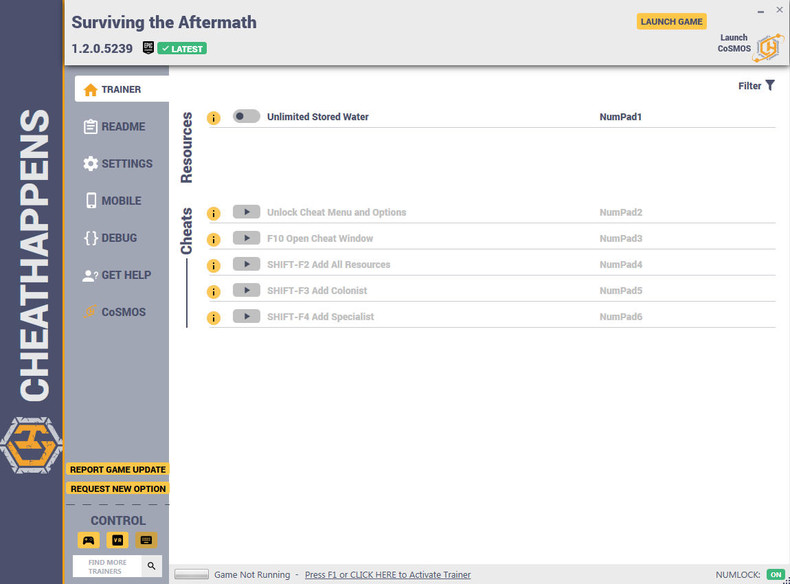Show info for SHIFT-F4 Add Specialist
This screenshot has width=790, height=584.
(x=214, y=318)
